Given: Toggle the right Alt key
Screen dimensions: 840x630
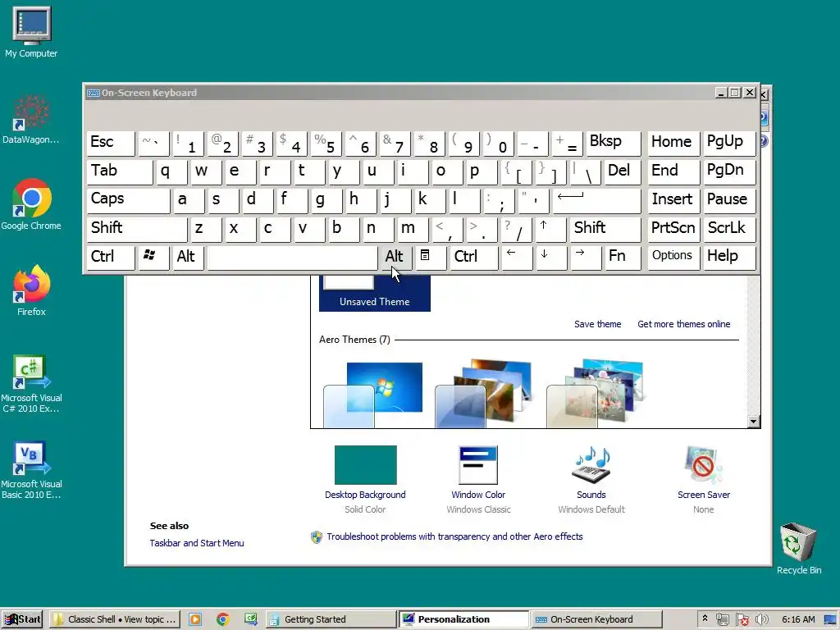Looking at the screenshot, I should (x=396, y=257).
